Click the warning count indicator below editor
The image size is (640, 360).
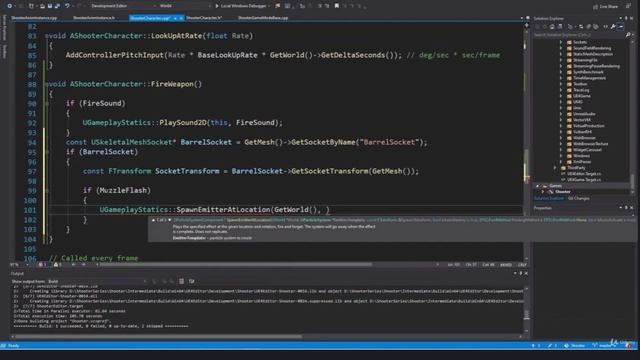coord(58,265)
